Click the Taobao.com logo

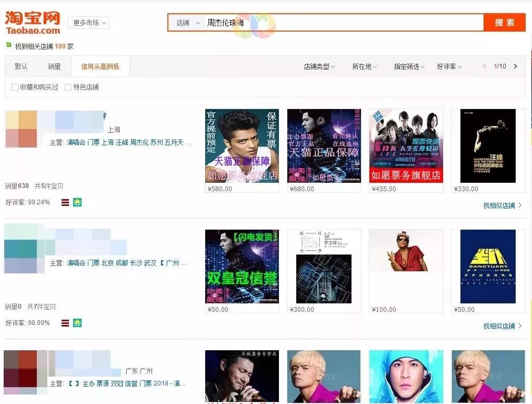[33, 23]
